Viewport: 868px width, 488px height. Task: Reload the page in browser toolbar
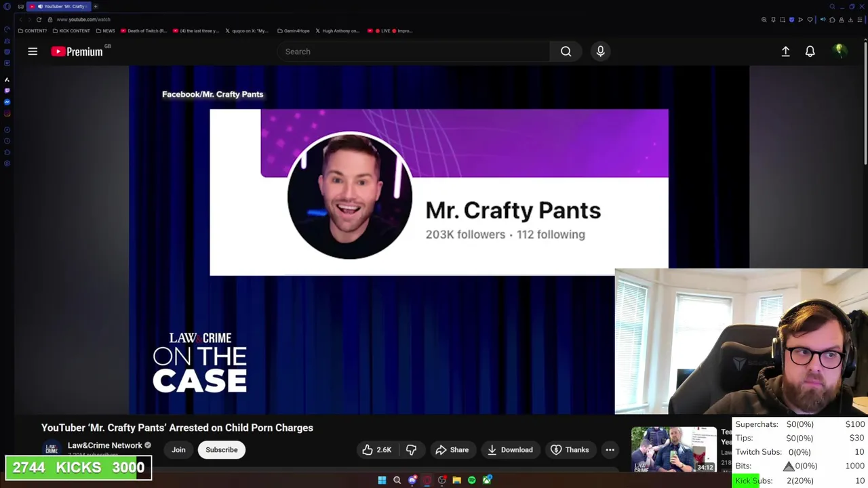click(x=39, y=20)
